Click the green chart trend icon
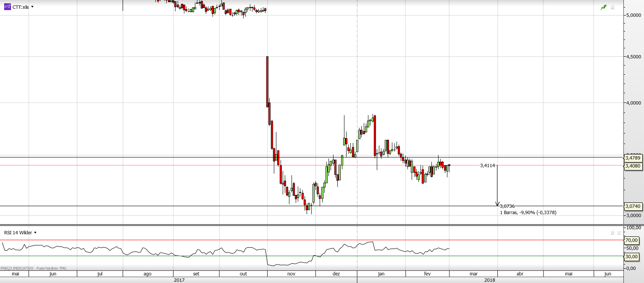Viewport: 644px width, 283px height. [x=604, y=7]
